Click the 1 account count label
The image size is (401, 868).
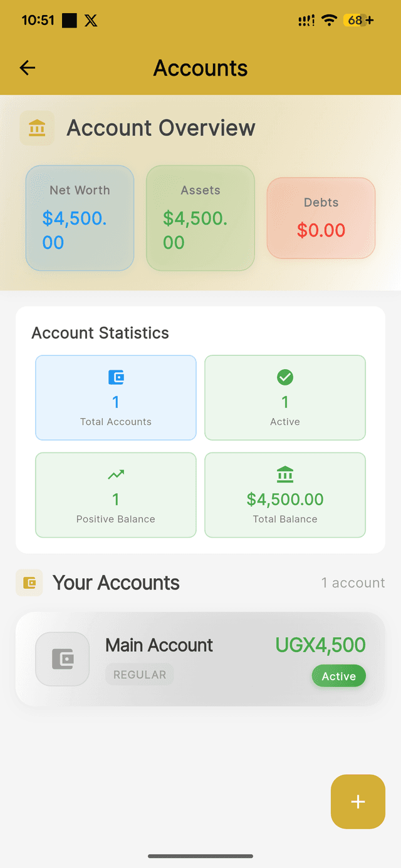tap(353, 583)
